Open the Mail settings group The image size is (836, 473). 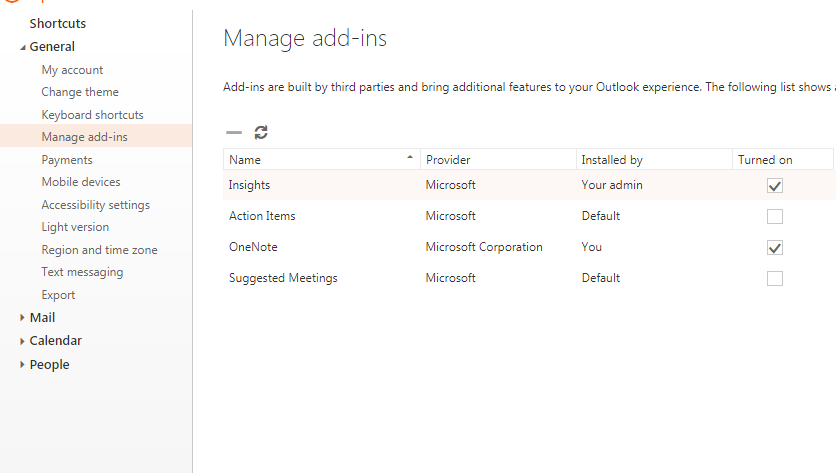[43, 317]
